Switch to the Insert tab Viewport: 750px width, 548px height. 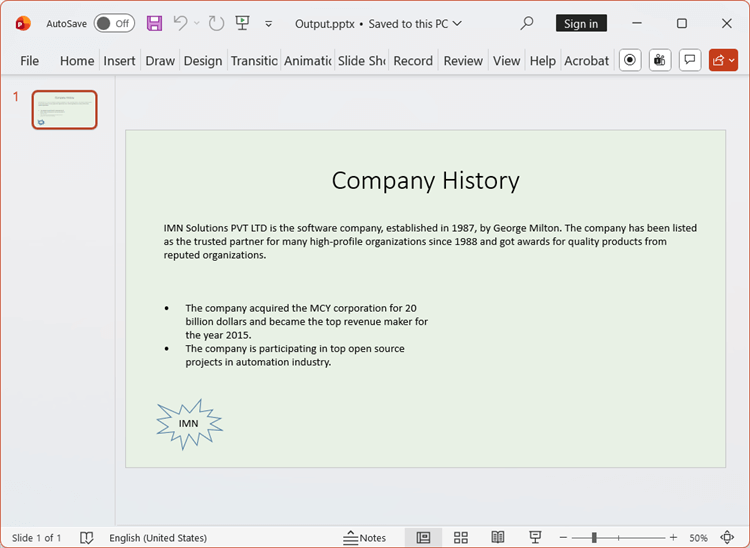click(x=119, y=61)
